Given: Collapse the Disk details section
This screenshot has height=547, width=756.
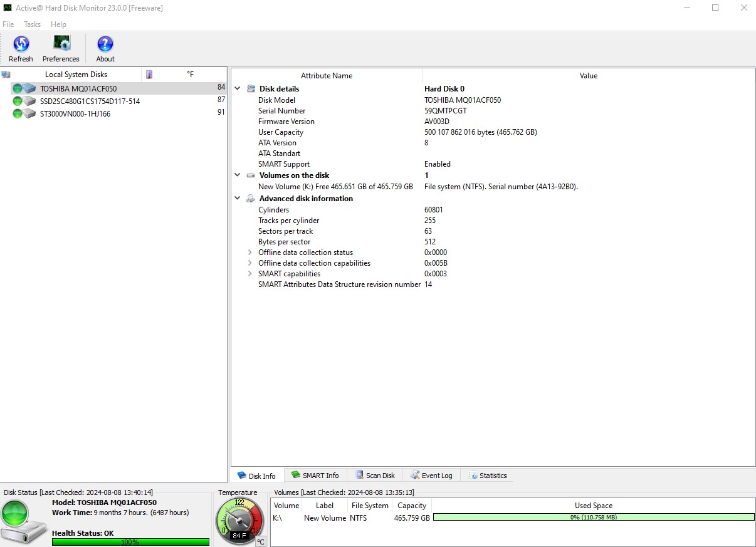Looking at the screenshot, I should coord(237,88).
